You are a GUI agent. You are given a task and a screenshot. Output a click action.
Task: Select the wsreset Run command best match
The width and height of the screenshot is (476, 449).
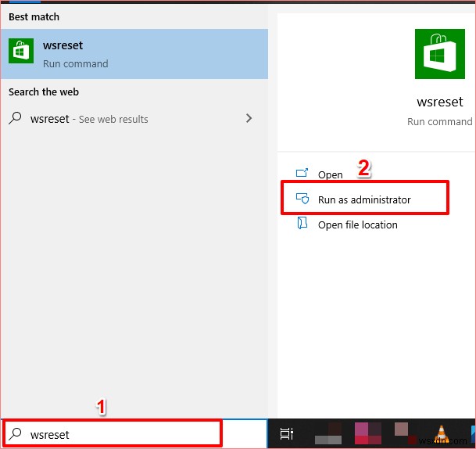(134, 54)
